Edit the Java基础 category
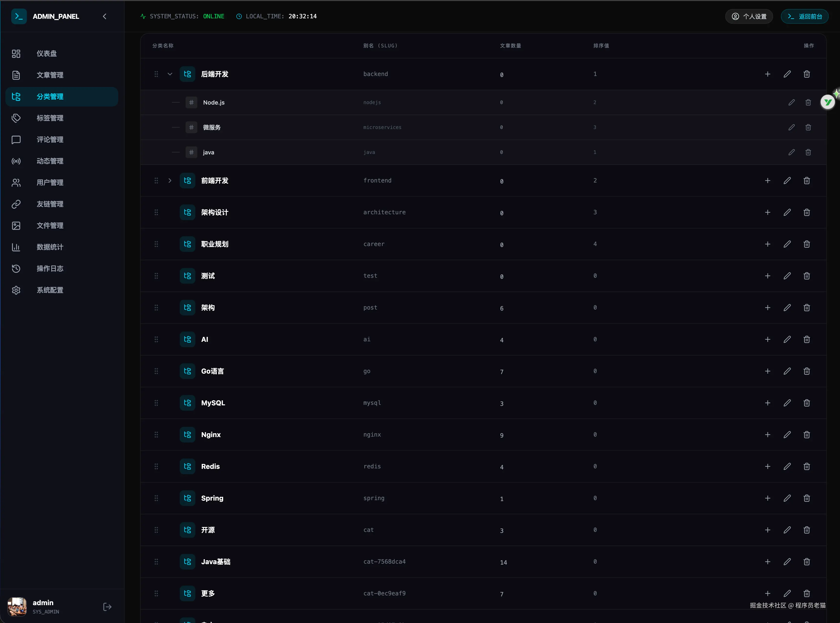Screen dimensions: 840x623 click(787, 561)
